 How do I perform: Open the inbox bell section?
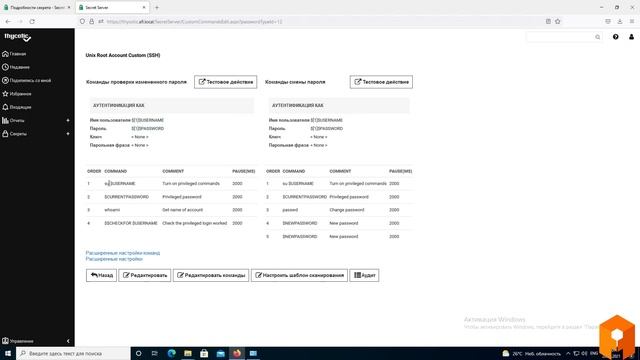(17, 107)
